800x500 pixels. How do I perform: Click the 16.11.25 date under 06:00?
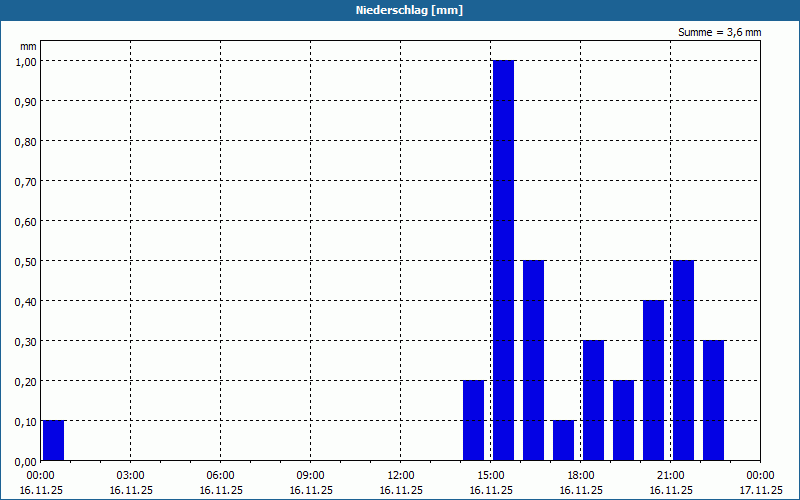[221, 490]
